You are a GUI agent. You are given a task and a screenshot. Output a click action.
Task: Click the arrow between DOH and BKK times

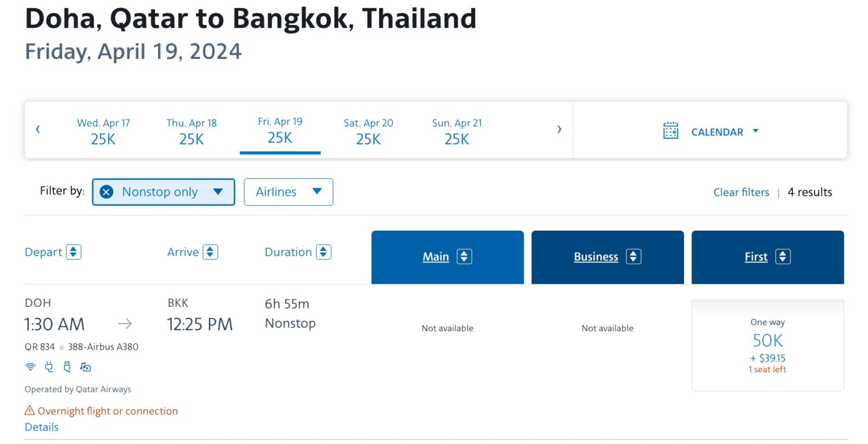pyautogui.click(x=124, y=324)
